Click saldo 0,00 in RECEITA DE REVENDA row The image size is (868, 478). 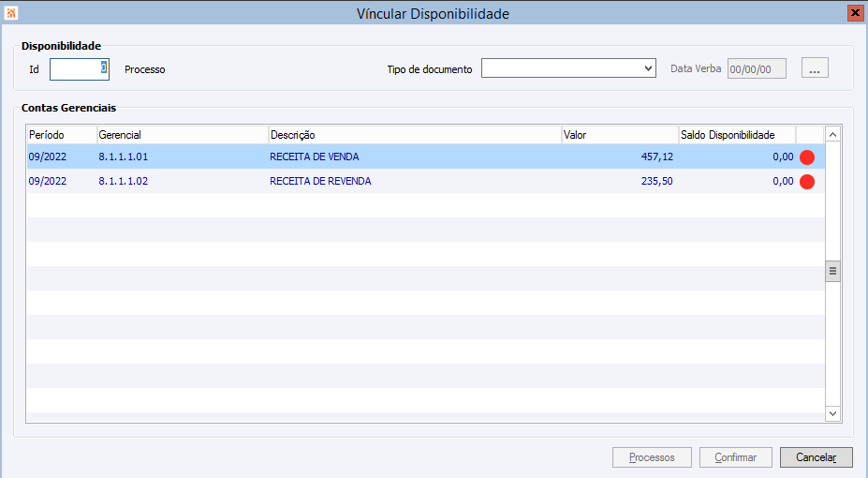click(x=784, y=181)
